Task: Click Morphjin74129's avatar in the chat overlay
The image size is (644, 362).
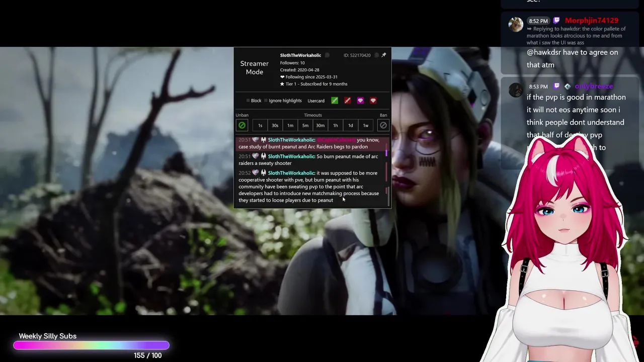Action: click(x=516, y=24)
